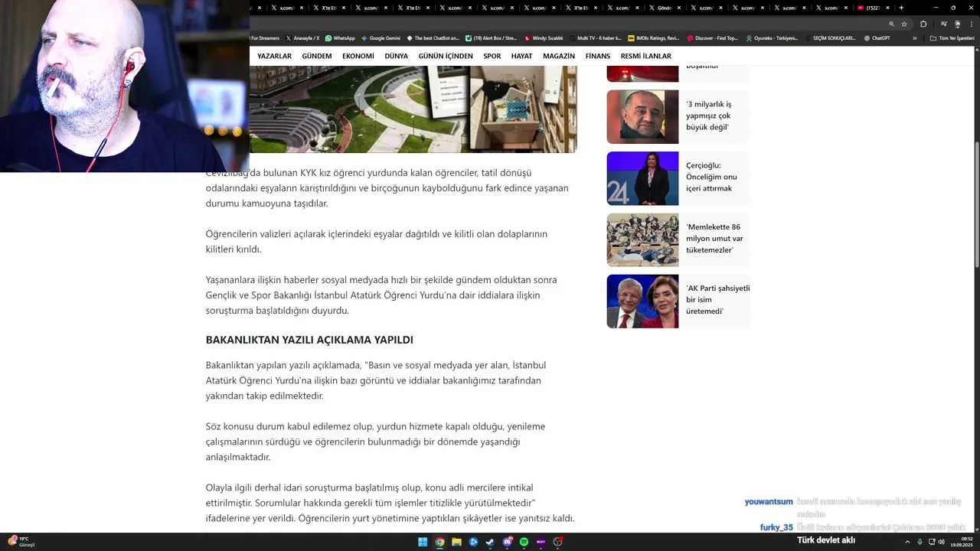Open the Multi TV - 6 haber k... bookmark
This screenshot has height=551, width=980.
coord(595,37)
